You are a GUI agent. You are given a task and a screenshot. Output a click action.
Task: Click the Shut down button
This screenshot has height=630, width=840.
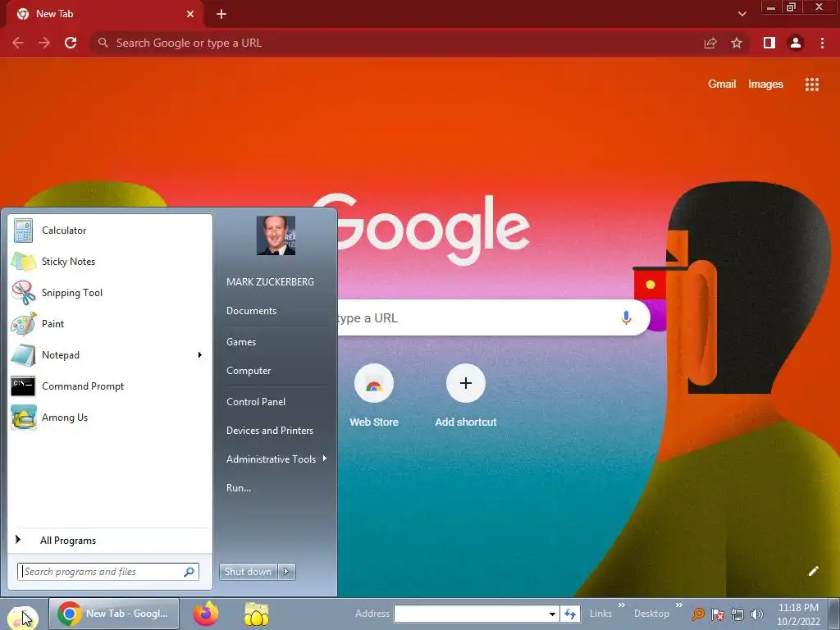tap(248, 572)
